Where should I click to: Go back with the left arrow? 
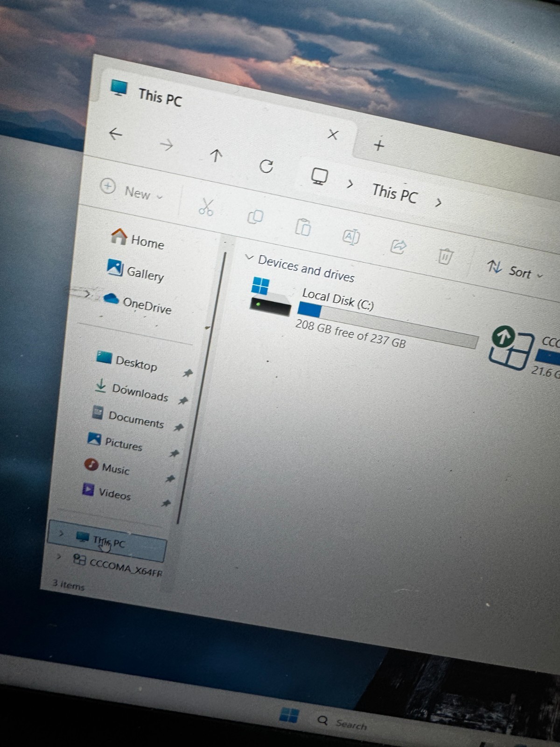coord(115,134)
